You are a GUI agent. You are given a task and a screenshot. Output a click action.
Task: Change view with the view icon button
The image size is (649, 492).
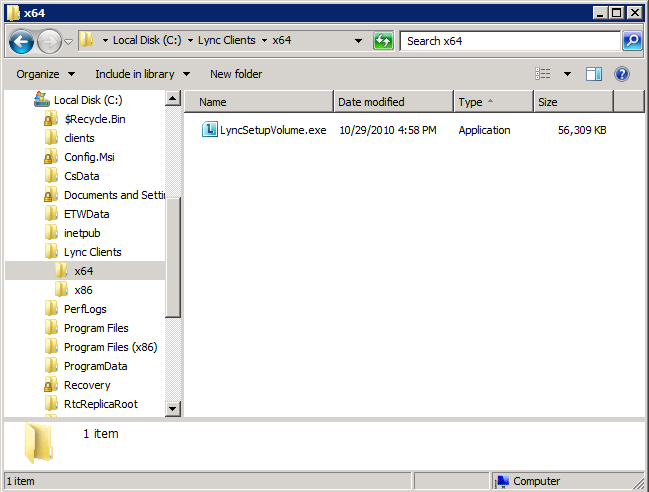[x=543, y=74]
